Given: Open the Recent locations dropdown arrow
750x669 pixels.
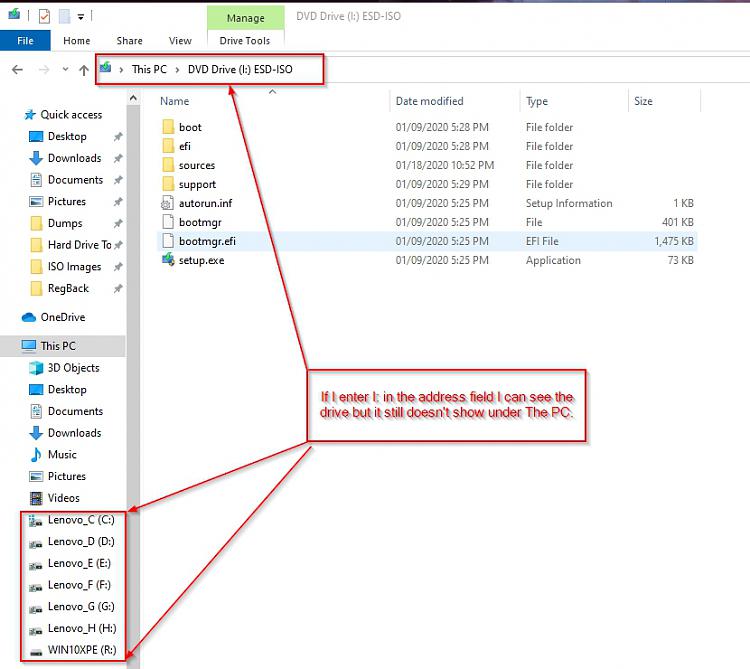Looking at the screenshot, I should tap(65, 69).
